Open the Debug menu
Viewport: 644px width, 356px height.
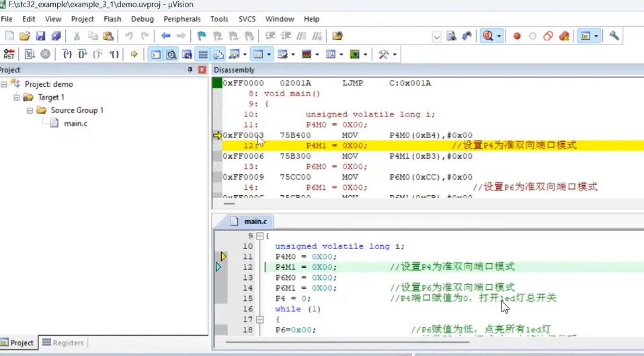tap(142, 19)
